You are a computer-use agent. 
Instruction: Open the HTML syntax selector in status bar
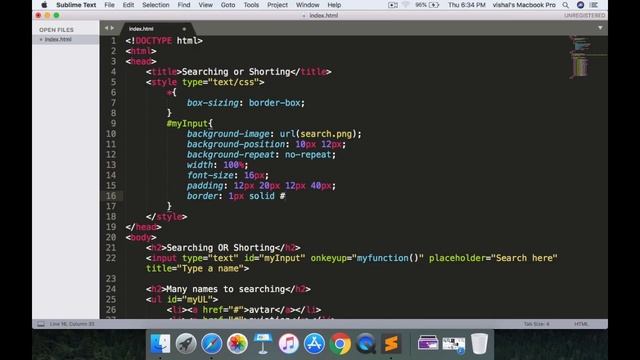pyautogui.click(x=581, y=324)
